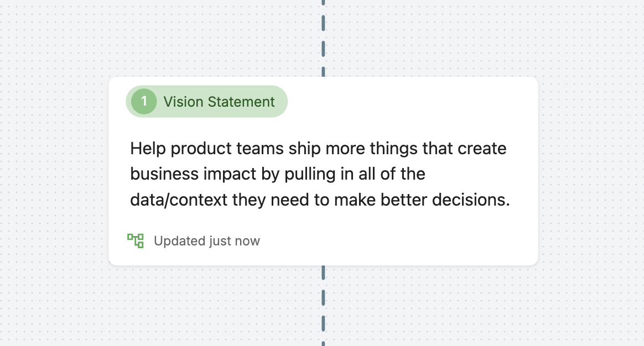The height and width of the screenshot is (346, 644).
Task: Click the green hierarchy tree icon
Action: [x=136, y=240]
